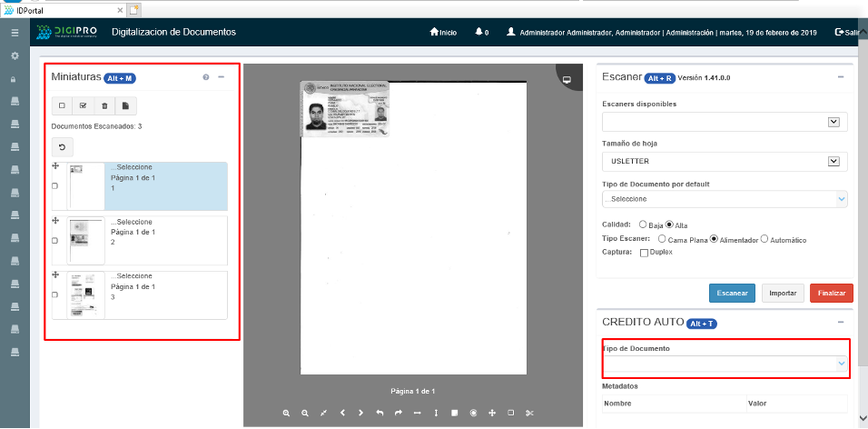Image resolution: width=868 pixels, height=429 pixels.
Task: Click the red Finalizar button
Action: tap(831, 293)
